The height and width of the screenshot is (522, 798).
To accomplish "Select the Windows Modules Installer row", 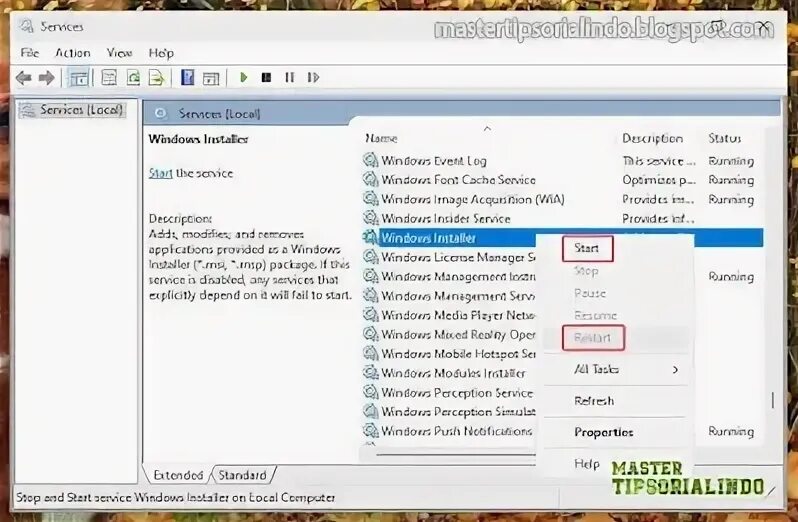I will (x=449, y=373).
